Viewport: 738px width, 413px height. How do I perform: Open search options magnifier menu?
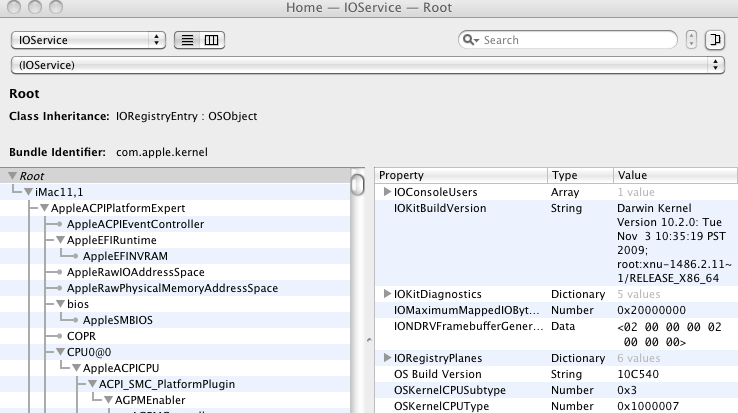[470, 40]
